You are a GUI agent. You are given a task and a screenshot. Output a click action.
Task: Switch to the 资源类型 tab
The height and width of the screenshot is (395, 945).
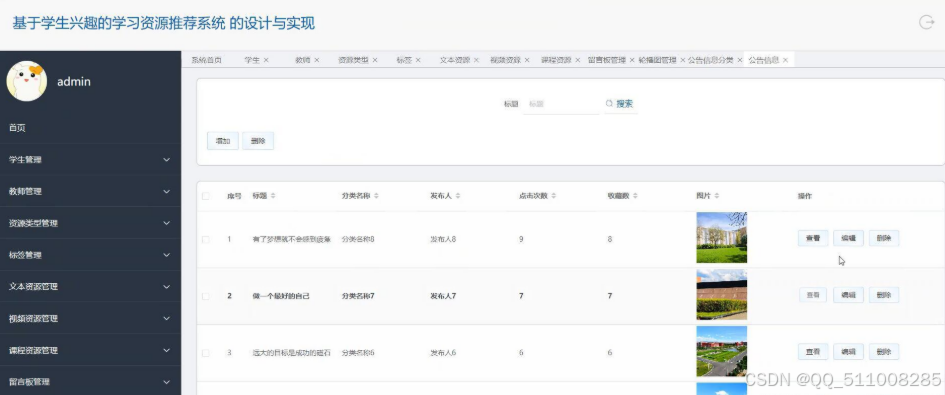(x=353, y=60)
